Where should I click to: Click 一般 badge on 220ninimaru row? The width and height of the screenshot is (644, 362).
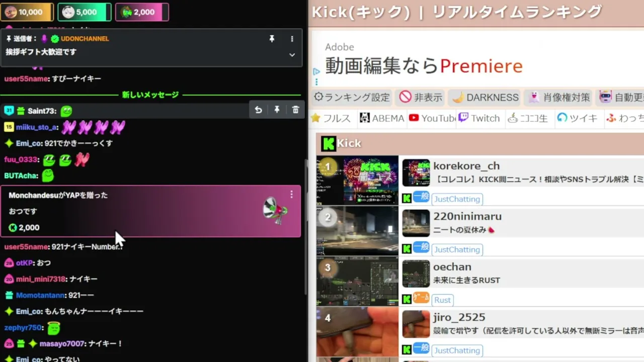[x=421, y=247]
